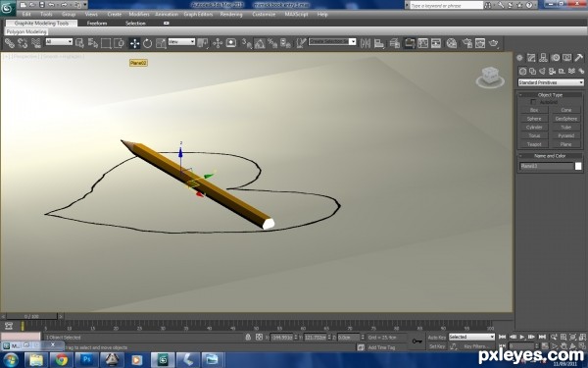Switch to the Freeform ribbon tab
Screen dimensions: 588x368
(97, 24)
